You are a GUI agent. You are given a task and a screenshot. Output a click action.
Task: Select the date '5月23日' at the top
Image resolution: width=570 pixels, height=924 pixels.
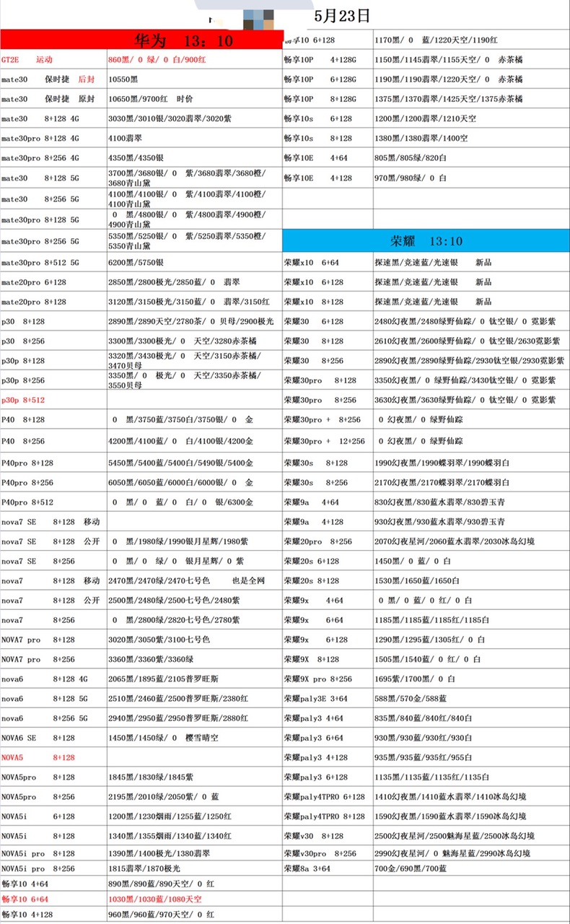(x=342, y=14)
